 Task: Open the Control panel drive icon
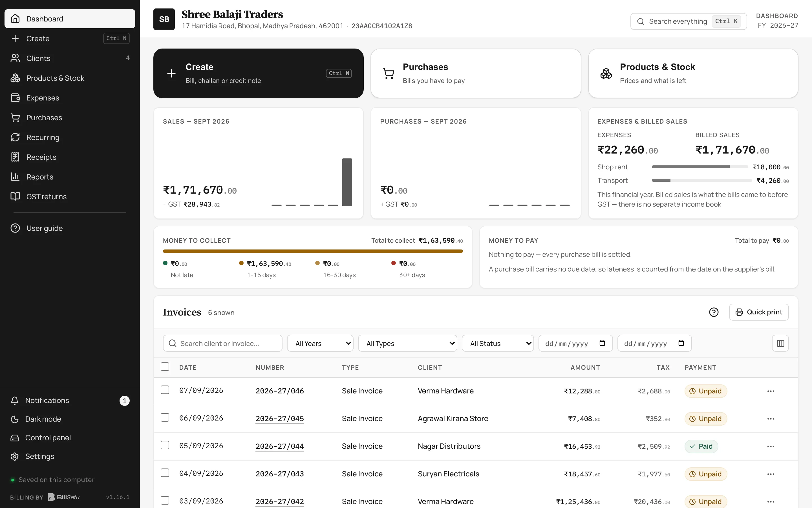tap(15, 438)
